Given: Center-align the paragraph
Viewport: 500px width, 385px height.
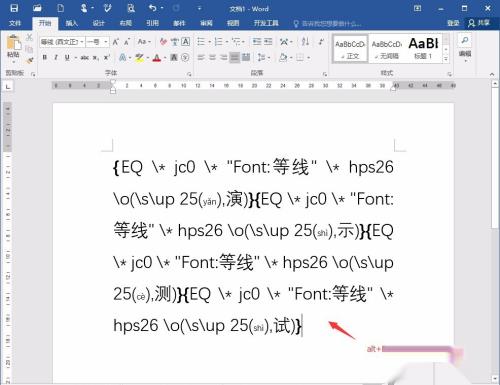Looking at the screenshot, I should coord(212,58).
